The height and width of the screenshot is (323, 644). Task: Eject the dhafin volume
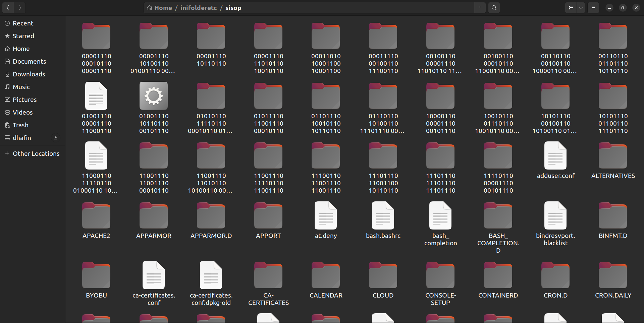click(56, 138)
